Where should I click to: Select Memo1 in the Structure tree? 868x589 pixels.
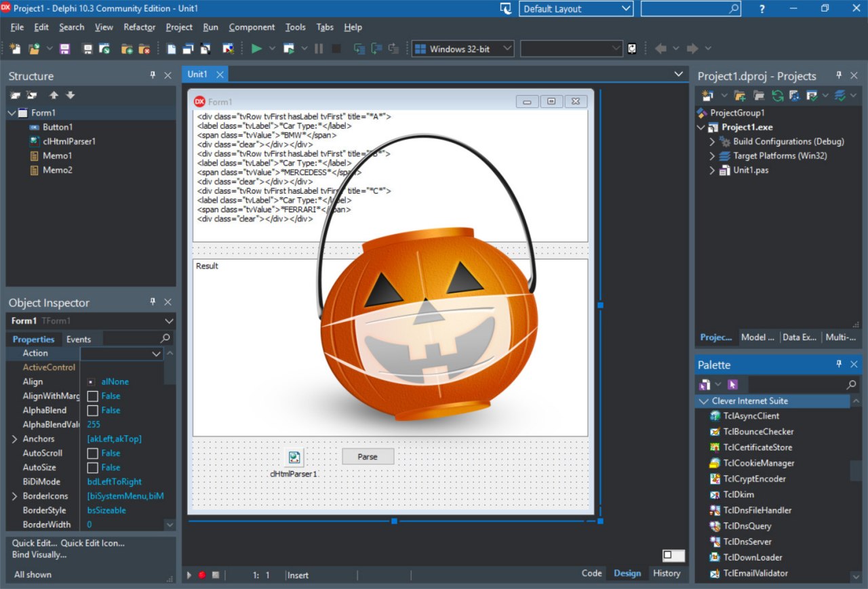pos(57,156)
